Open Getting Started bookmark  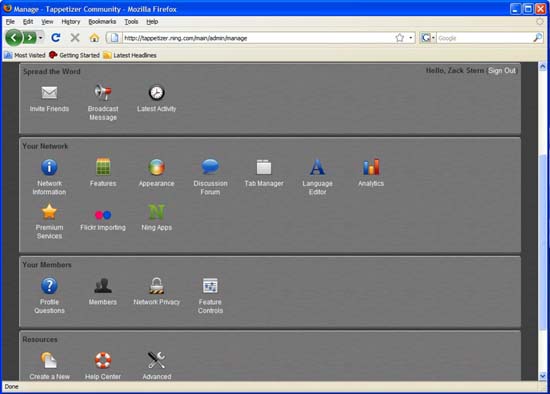pos(74,55)
